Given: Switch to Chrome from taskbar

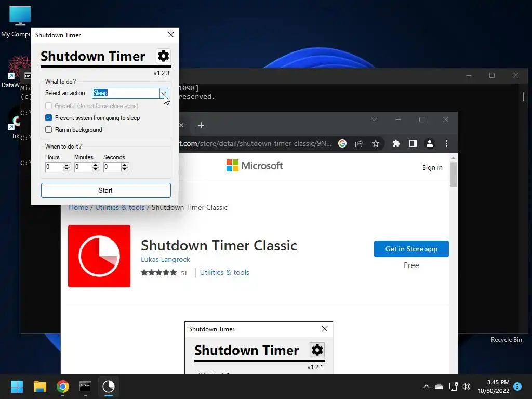Looking at the screenshot, I should 63,387.
